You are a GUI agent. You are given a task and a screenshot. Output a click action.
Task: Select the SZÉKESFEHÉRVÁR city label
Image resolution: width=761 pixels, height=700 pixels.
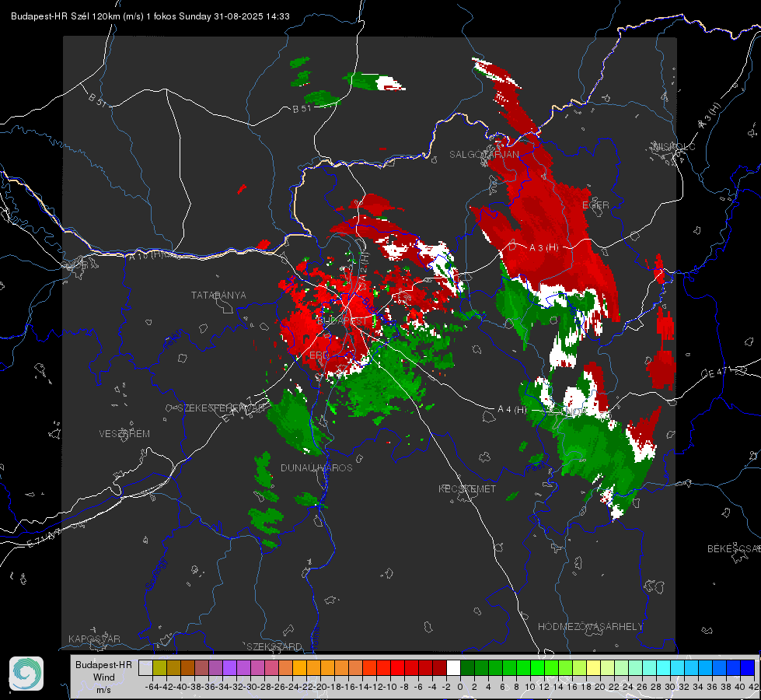pyautogui.click(x=222, y=408)
